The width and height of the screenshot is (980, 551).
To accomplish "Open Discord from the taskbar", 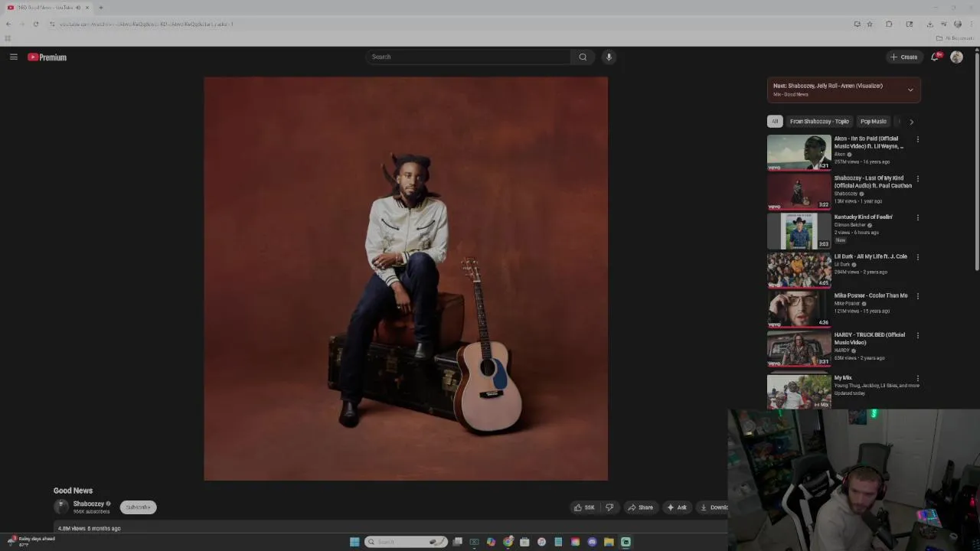I will (592, 542).
